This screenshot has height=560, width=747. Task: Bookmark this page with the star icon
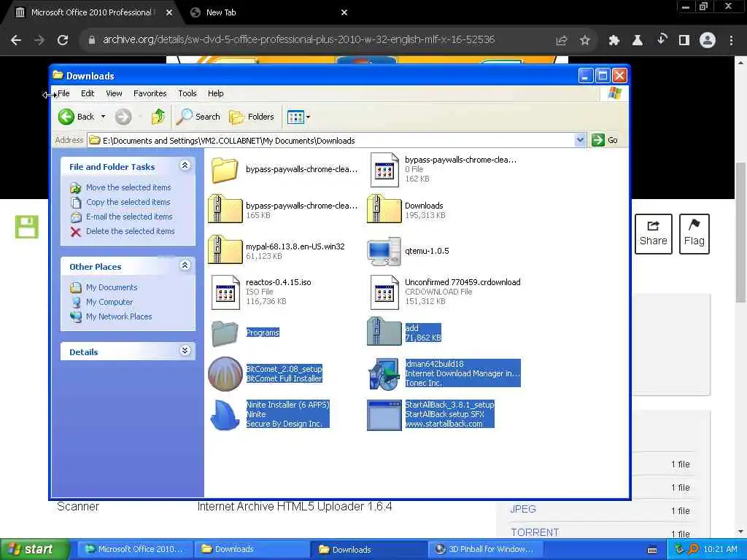(584, 41)
